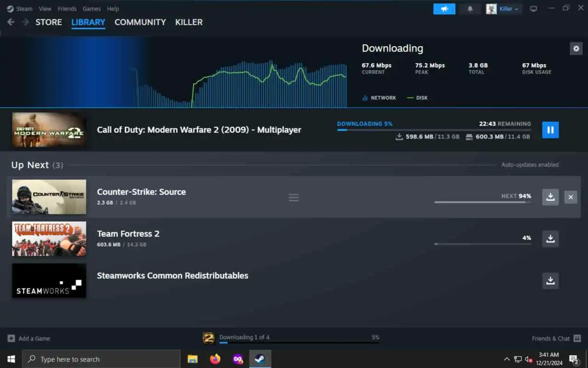Launch Firefox from the taskbar
This screenshot has width=588, height=368.
point(215,359)
